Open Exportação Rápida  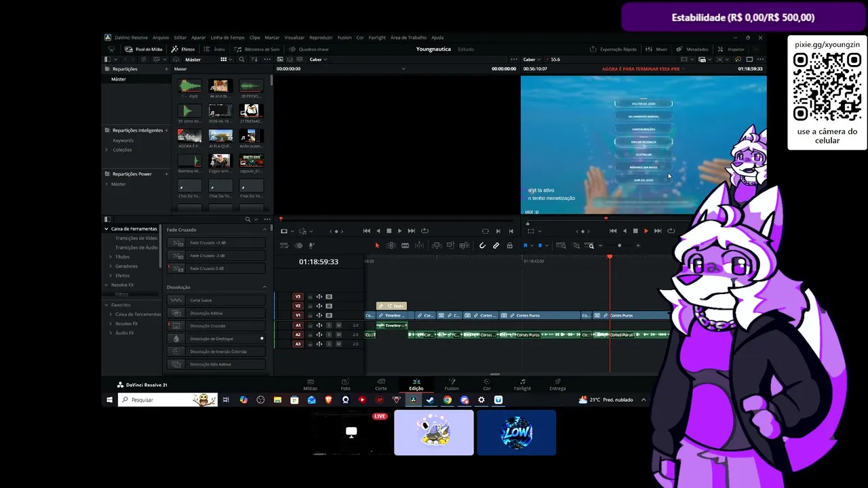point(613,49)
